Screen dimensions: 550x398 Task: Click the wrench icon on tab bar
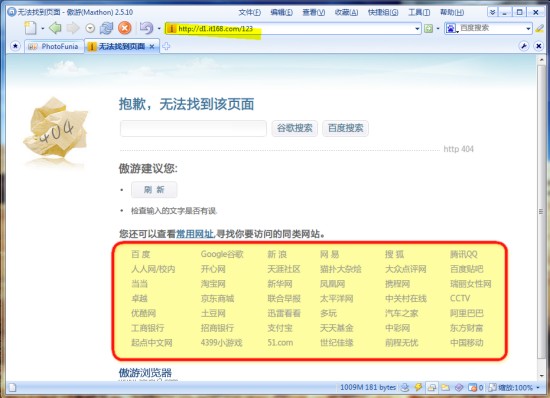[524, 46]
